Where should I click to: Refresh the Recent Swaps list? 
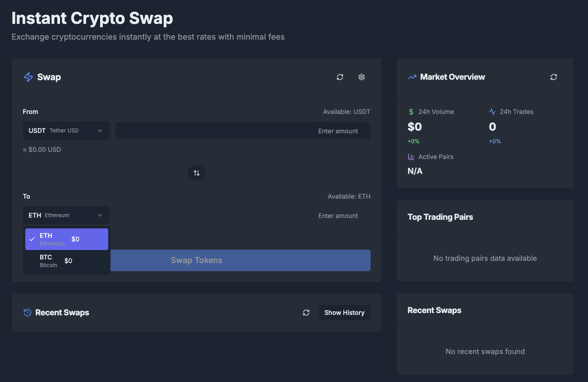click(x=306, y=313)
